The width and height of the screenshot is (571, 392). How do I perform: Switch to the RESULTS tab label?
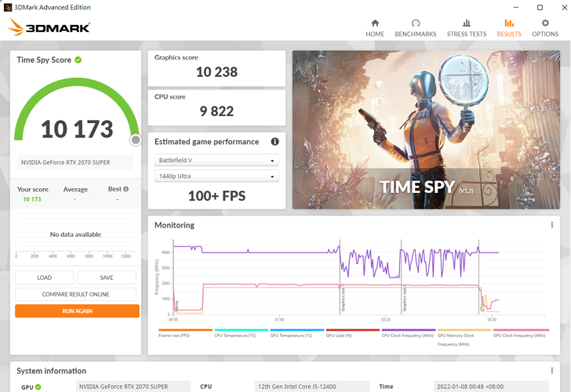pos(509,34)
